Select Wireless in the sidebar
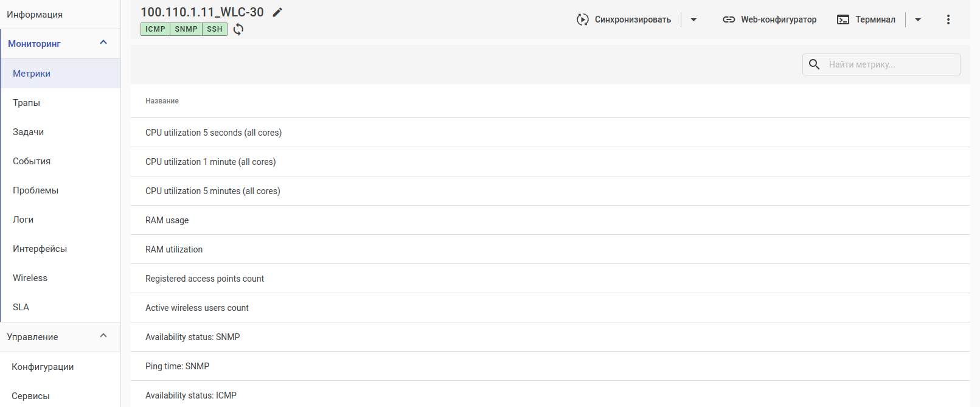Viewport: 980px width, 407px height. tap(30, 278)
